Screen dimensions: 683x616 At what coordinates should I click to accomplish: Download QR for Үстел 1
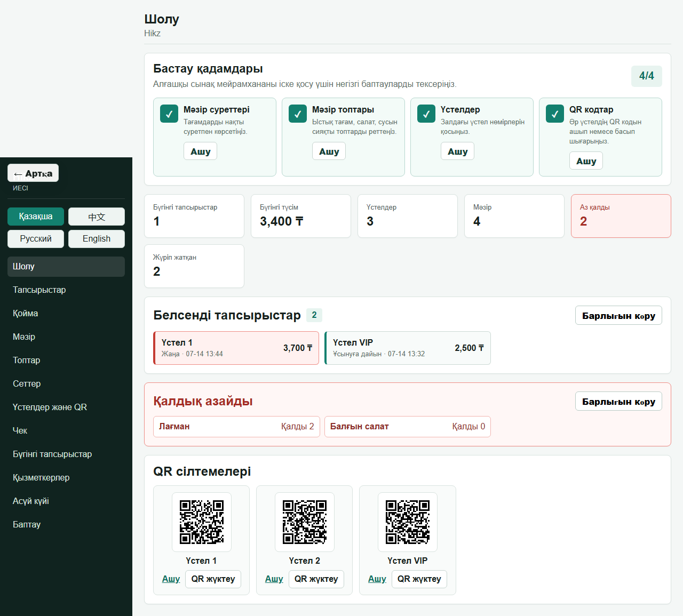(213, 579)
